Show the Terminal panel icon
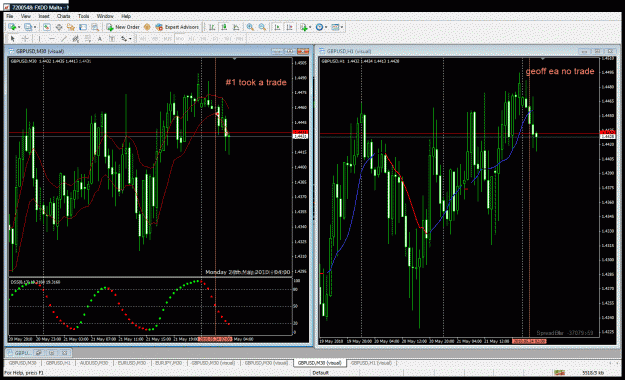Screen dimensions: 625x380 [83, 27]
